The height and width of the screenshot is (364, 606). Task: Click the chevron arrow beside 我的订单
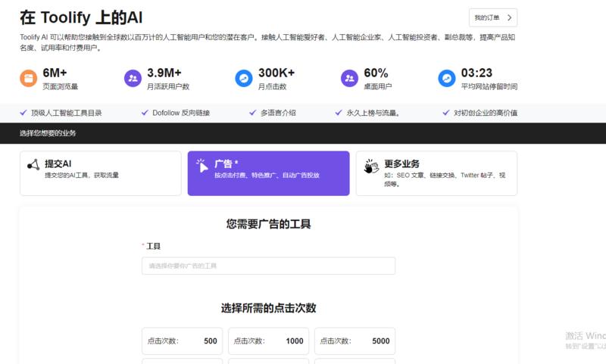[509, 17]
